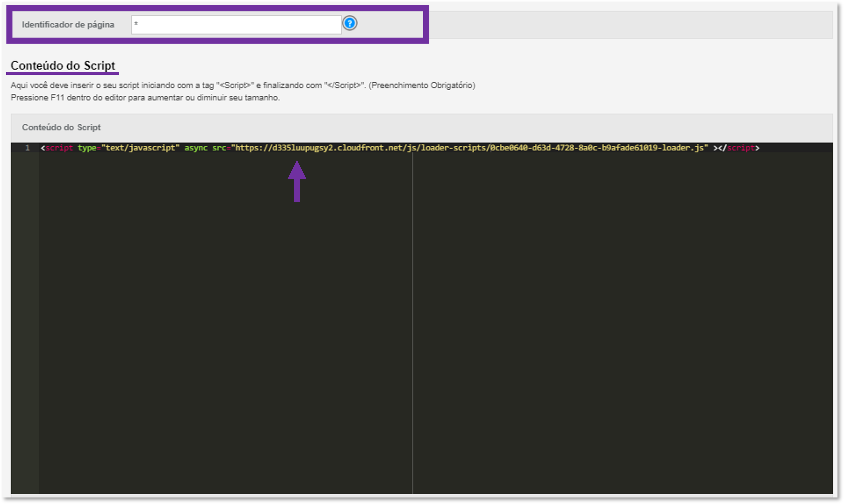Click the 'Pressione F11 dentro do editor' instruction

click(145, 98)
